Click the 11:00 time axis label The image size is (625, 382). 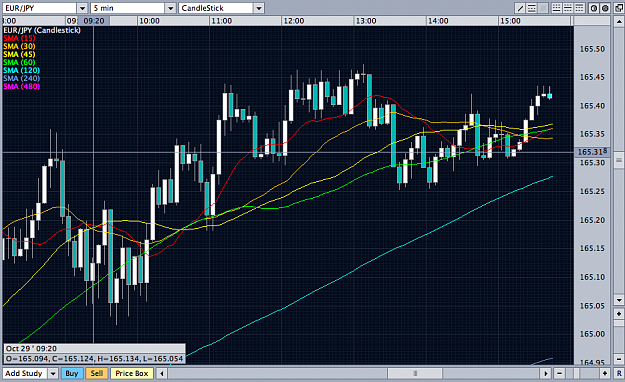pos(222,21)
